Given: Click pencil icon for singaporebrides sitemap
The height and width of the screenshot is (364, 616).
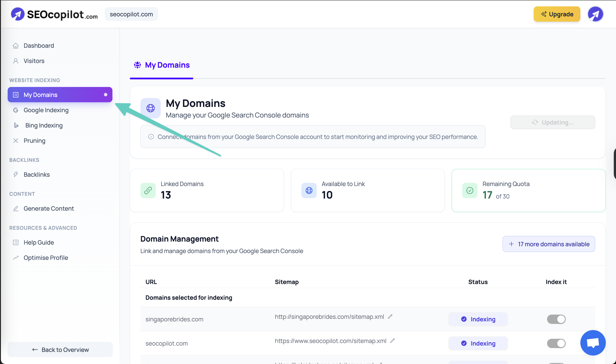Looking at the screenshot, I should click(x=390, y=317).
